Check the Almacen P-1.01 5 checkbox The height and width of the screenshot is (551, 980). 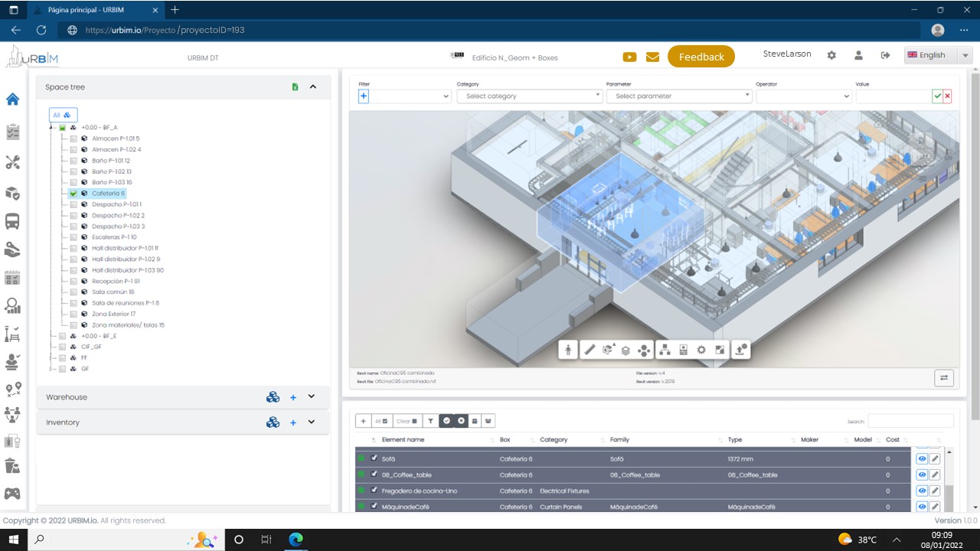click(73, 139)
